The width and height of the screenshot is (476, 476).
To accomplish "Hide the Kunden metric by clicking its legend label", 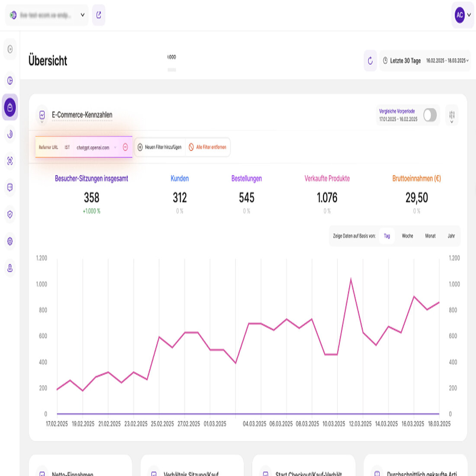I will pyautogui.click(x=180, y=178).
